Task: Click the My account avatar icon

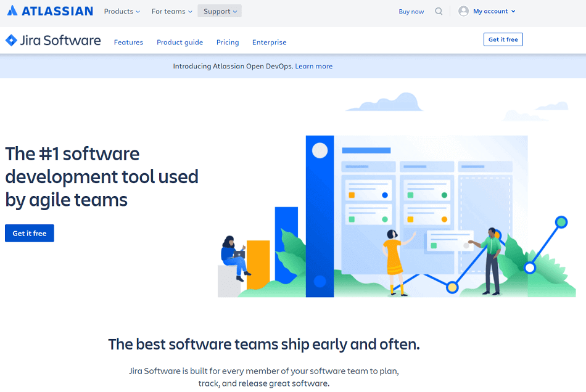Action: click(463, 11)
